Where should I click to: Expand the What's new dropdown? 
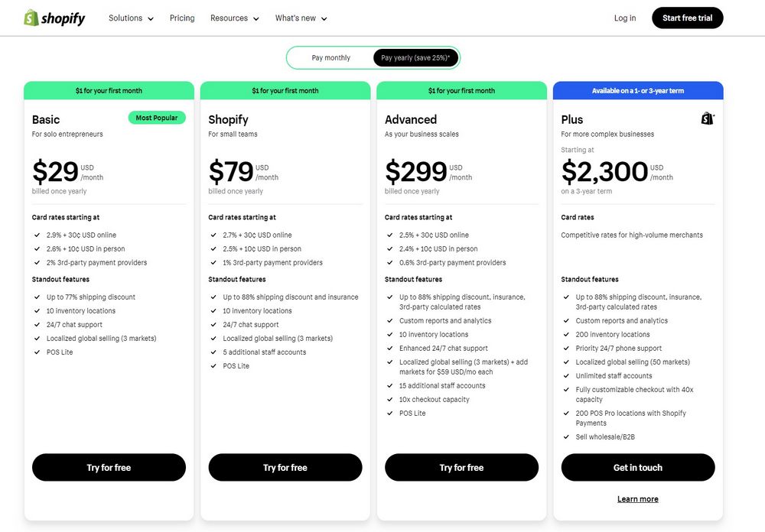pos(296,18)
